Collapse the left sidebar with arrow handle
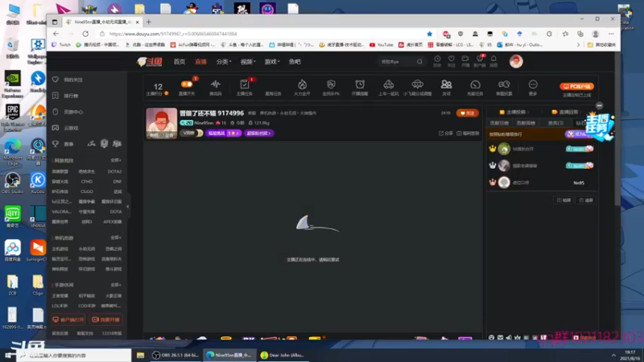Viewport: 644px width, 362px height. click(x=128, y=207)
